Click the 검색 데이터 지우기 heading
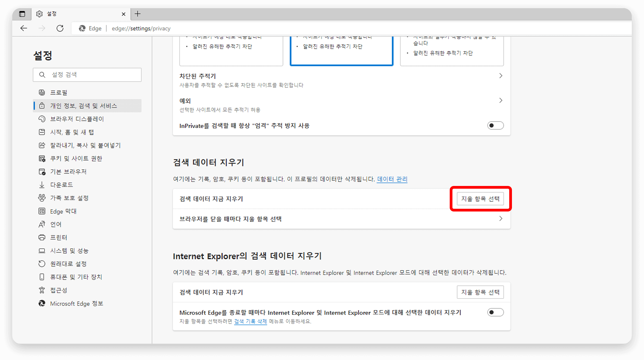644x360 pixels. click(209, 162)
